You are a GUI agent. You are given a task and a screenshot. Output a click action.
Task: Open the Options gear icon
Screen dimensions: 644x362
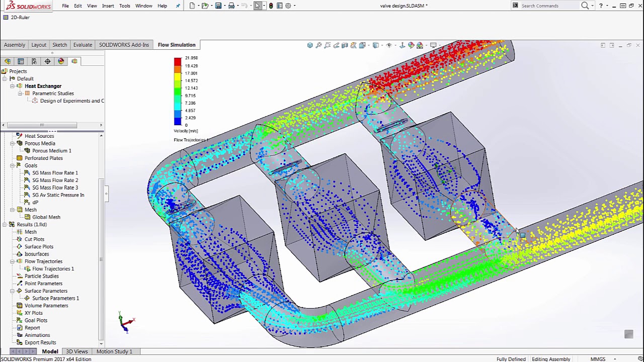(x=288, y=6)
